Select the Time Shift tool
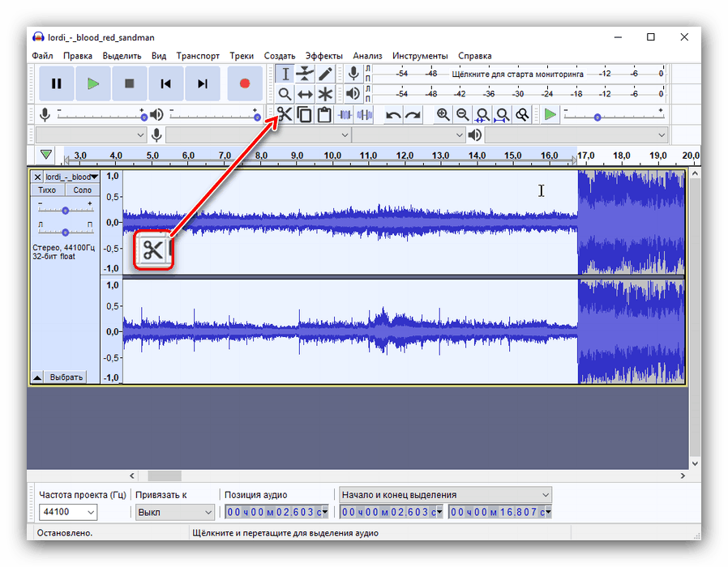Viewport: 728px width, 567px height. [305, 93]
